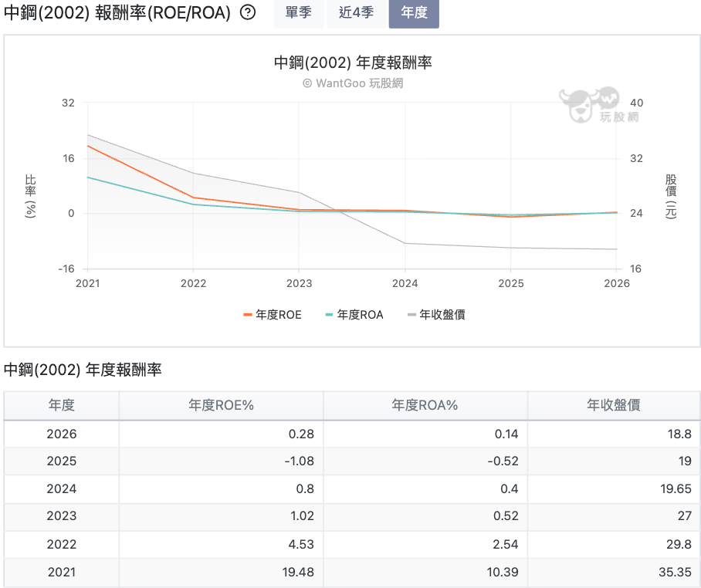
Task: Click ROE value 4.53
Action: pos(301,544)
